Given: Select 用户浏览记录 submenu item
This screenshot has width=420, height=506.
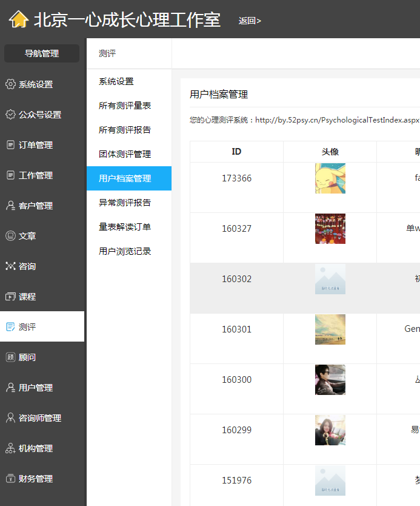Looking at the screenshot, I should (x=125, y=251).
